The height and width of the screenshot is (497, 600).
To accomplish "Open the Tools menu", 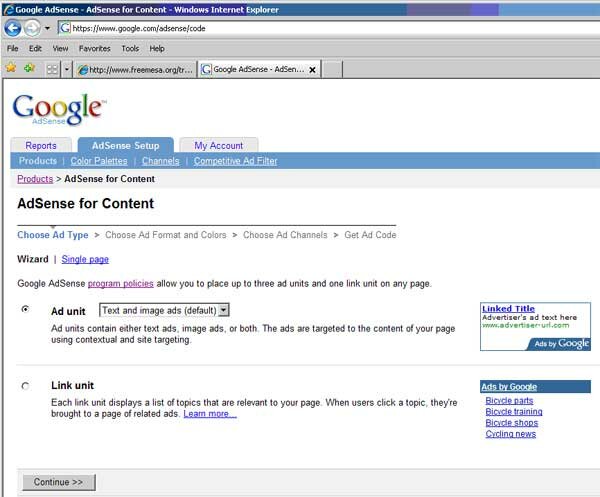I will pyautogui.click(x=130, y=49).
